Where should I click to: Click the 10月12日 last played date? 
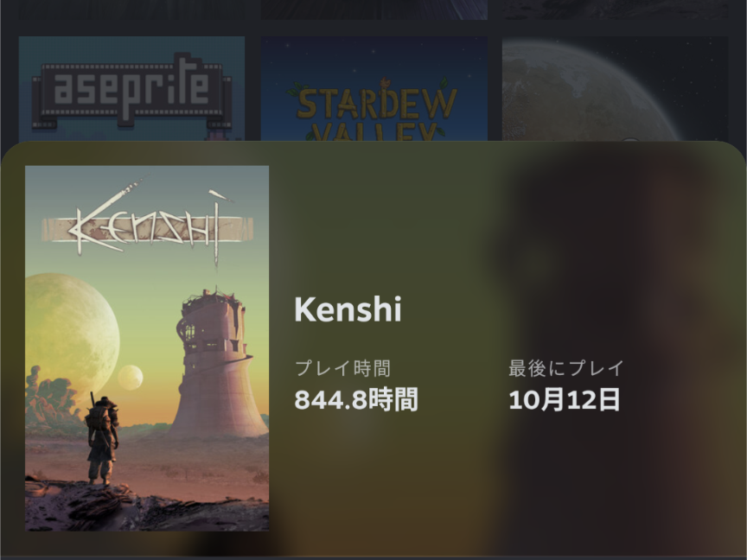[565, 399]
